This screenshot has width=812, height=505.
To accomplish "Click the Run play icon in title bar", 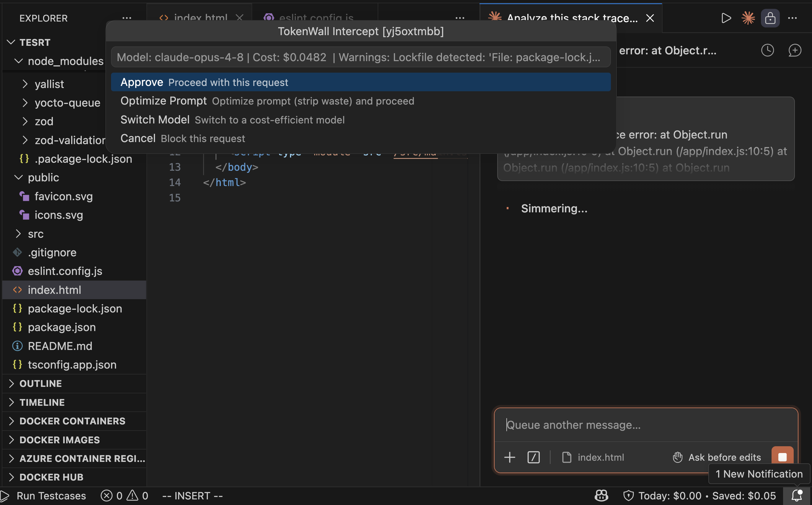I will pos(726,18).
